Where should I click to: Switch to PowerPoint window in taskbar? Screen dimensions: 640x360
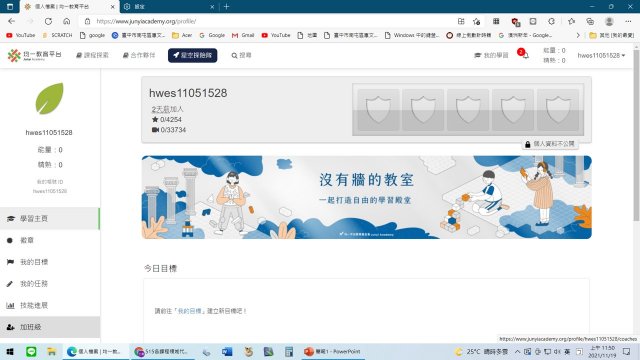[332, 351]
